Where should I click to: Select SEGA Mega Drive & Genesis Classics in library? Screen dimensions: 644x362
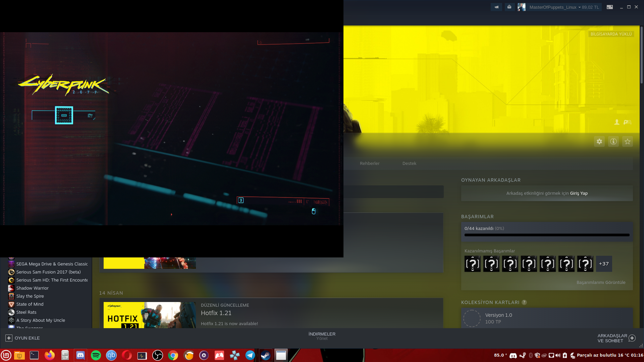(x=48, y=264)
